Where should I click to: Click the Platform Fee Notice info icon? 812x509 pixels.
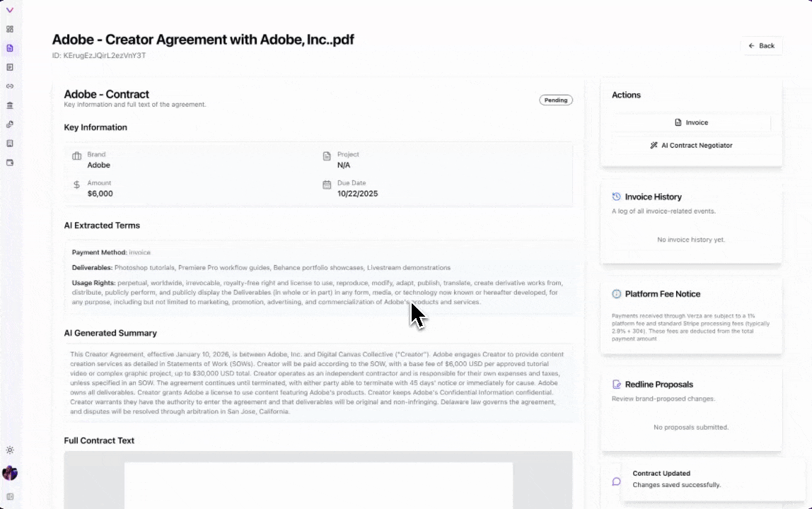[617, 293]
